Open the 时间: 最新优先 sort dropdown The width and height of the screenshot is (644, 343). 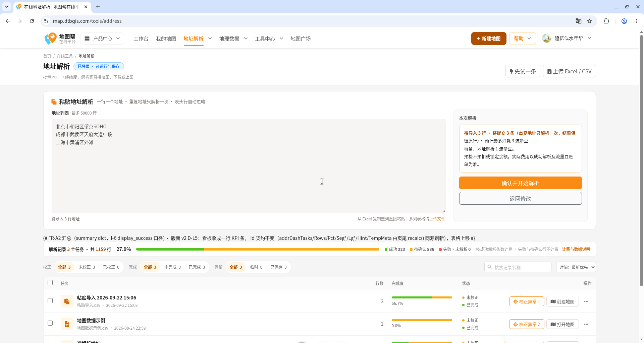pos(576,267)
